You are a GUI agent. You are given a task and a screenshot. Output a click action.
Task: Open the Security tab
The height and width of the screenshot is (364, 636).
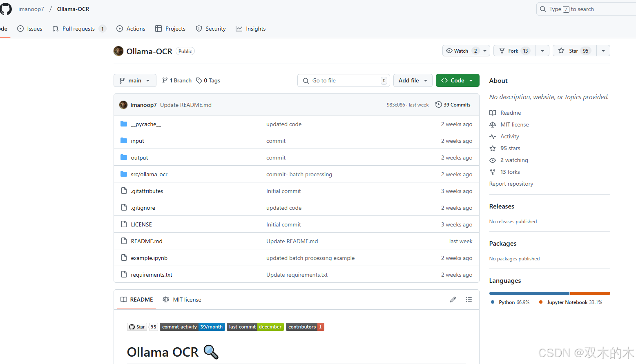pyautogui.click(x=211, y=29)
